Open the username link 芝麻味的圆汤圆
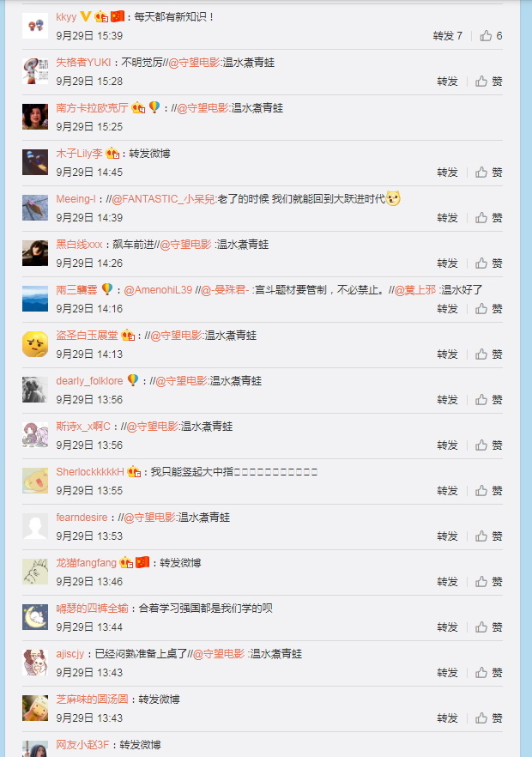Viewport: 532px width, 757px height. pyautogui.click(x=92, y=699)
